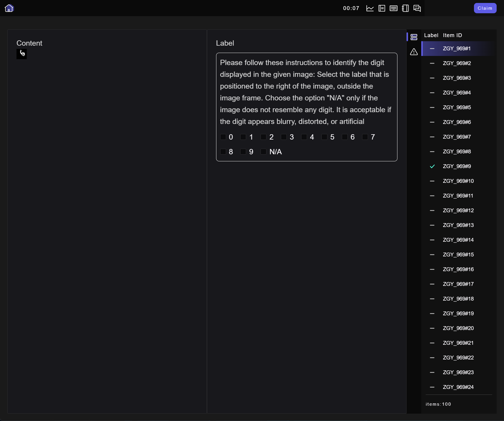Image resolution: width=504 pixels, height=421 pixels.
Task: Click the digit image thumbnail under Content
Action: coord(21,54)
